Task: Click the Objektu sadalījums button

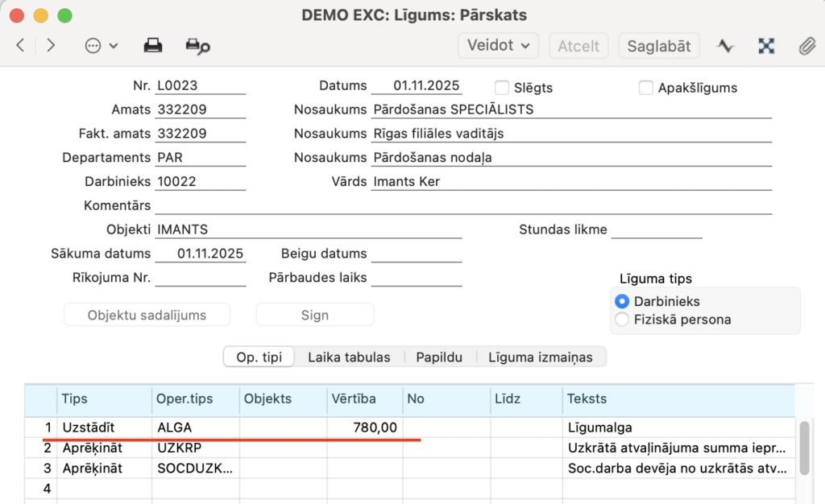Action: pos(147,315)
